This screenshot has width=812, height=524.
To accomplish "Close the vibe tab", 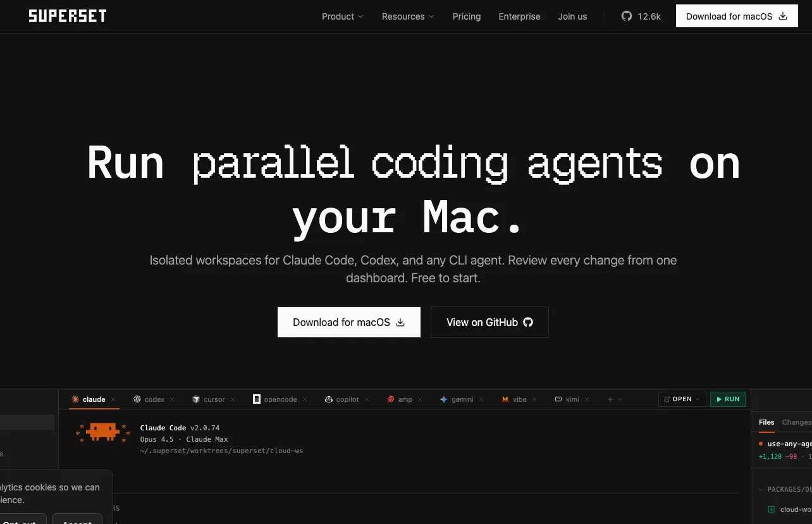I will [534, 399].
